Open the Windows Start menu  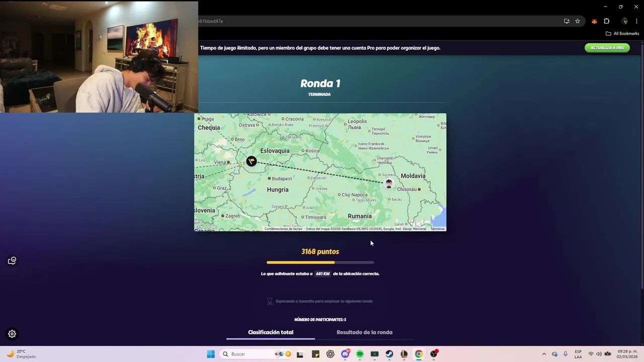click(211, 354)
